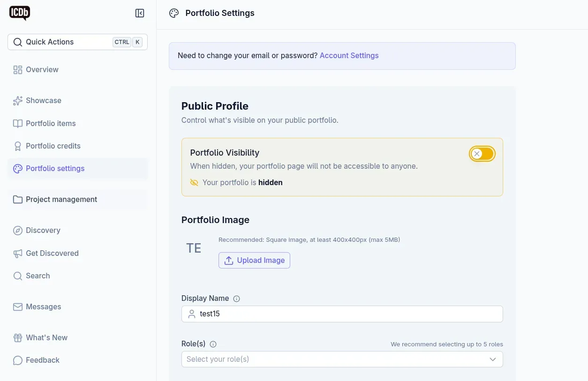Image resolution: width=588 pixels, height=381 pixels.
Task: Navigate to Project management
Action: [x=61, y=199]
